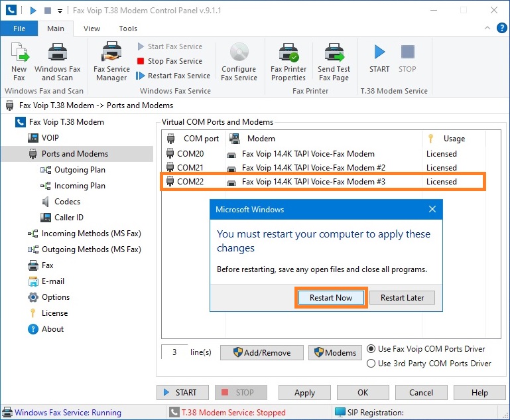The height and width of the screenshot is (420, 510).
Task: Click the quick access play icon in title bar
Action: (x=33, y=11)
